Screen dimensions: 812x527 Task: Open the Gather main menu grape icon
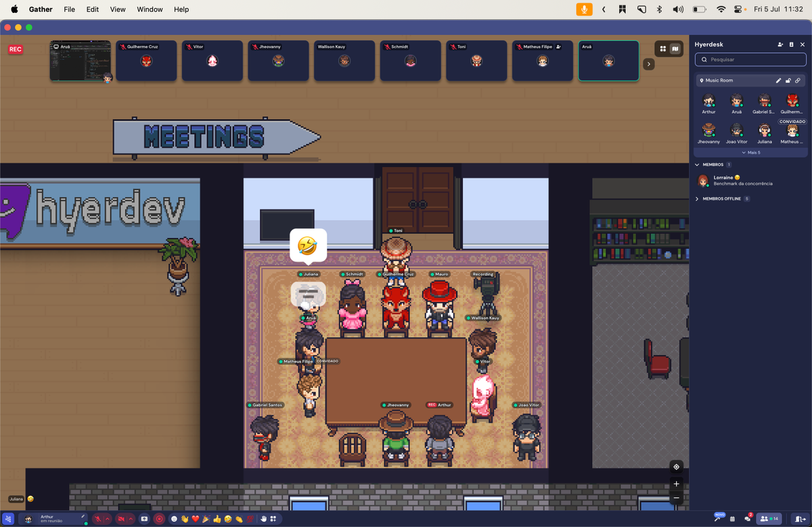click(x=8, y=519)
